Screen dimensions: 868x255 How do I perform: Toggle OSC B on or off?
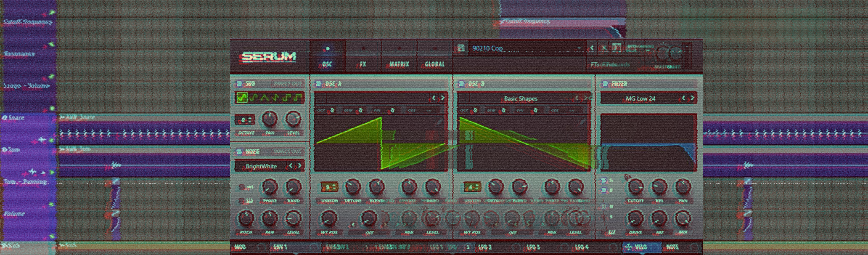pos(462,84)
